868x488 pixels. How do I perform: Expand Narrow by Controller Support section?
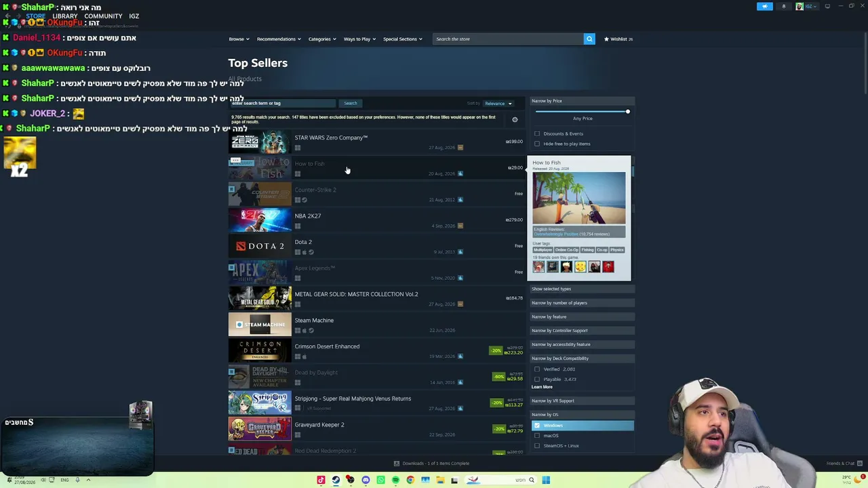581,331
